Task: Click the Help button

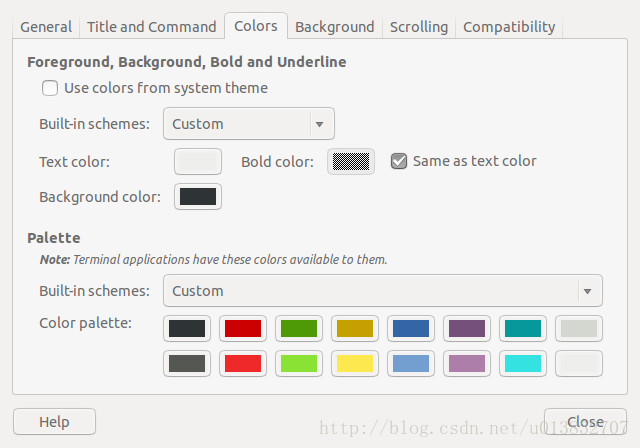Action: [x=54, y=422]
